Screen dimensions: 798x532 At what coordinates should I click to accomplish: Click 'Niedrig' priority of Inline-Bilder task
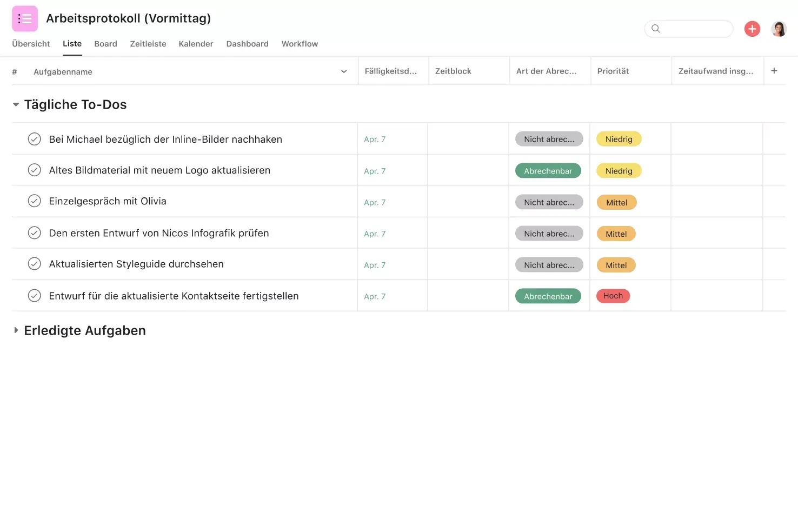point(619,139)
